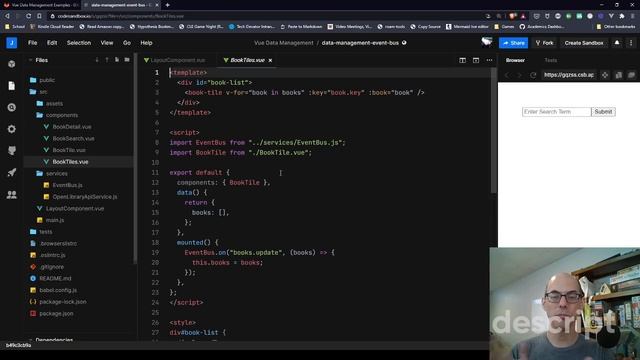Open the GitHub icon in sidebar
The image size is (640, 360).
point(11,151)
